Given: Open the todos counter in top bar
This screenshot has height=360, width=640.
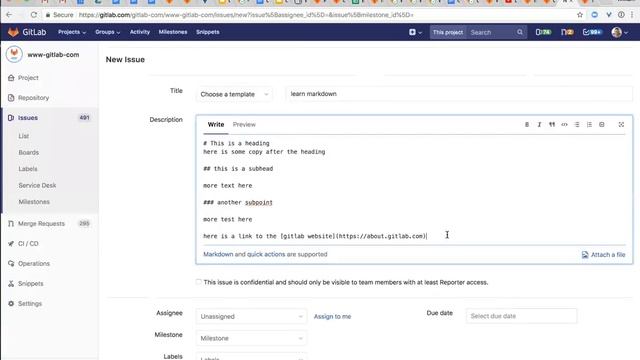Looking at the screenshot, I should click(592, 32).
